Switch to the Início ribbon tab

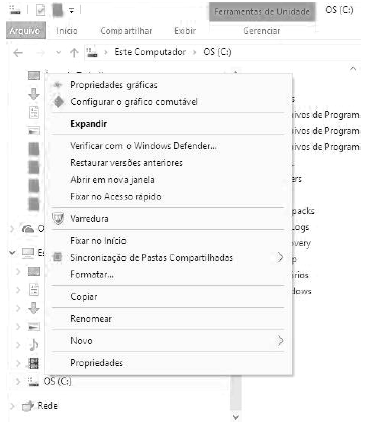coord(67,31)
